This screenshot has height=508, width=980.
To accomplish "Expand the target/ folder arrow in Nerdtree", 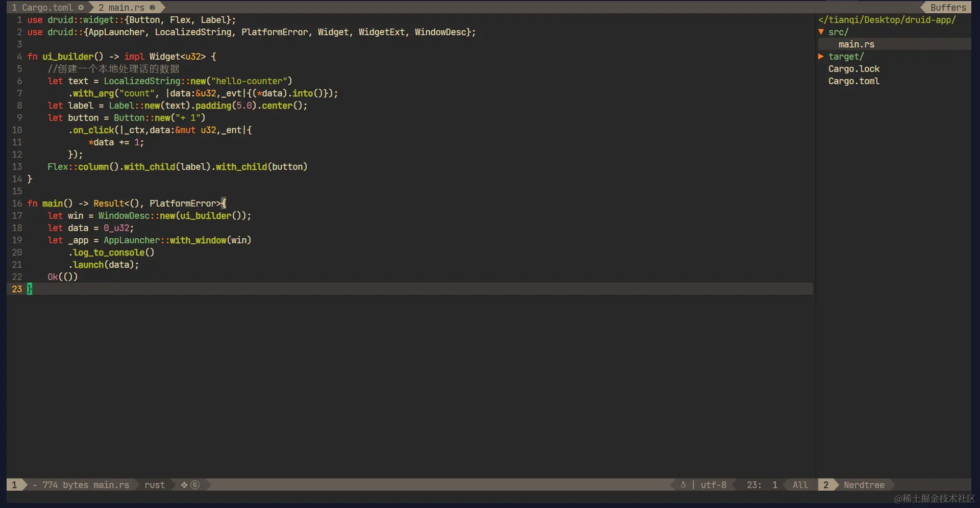I will (x=821, y=56).
